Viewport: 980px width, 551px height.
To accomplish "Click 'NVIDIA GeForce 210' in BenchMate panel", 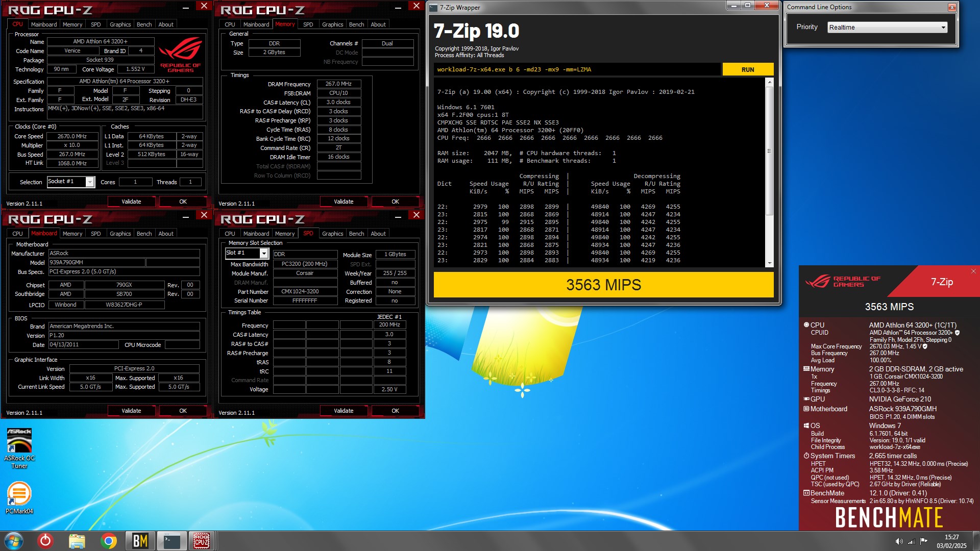I will [x=900, y=399].
